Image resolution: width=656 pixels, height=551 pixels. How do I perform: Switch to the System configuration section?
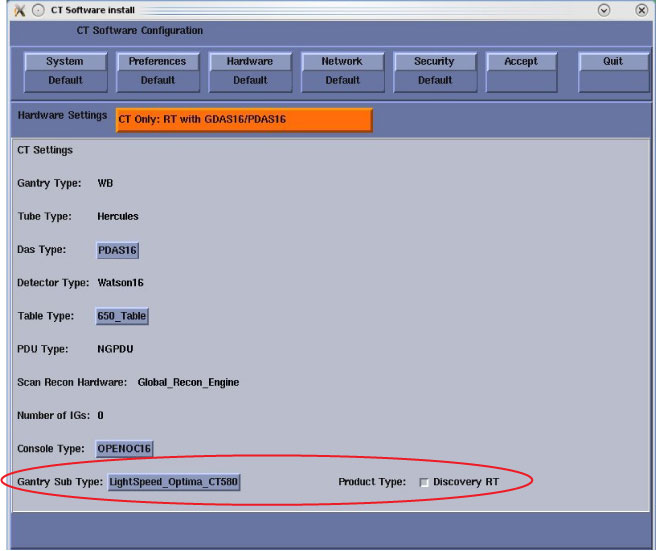65,62
